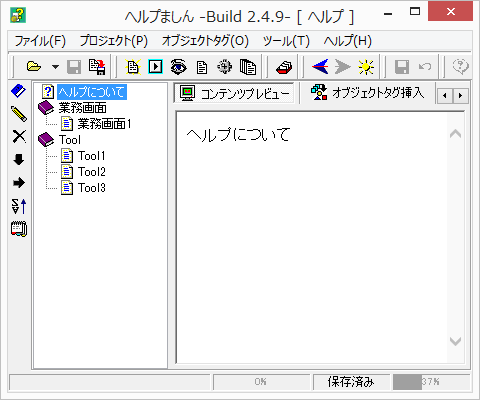Select the Tool1 page in tree

(91, 156)
